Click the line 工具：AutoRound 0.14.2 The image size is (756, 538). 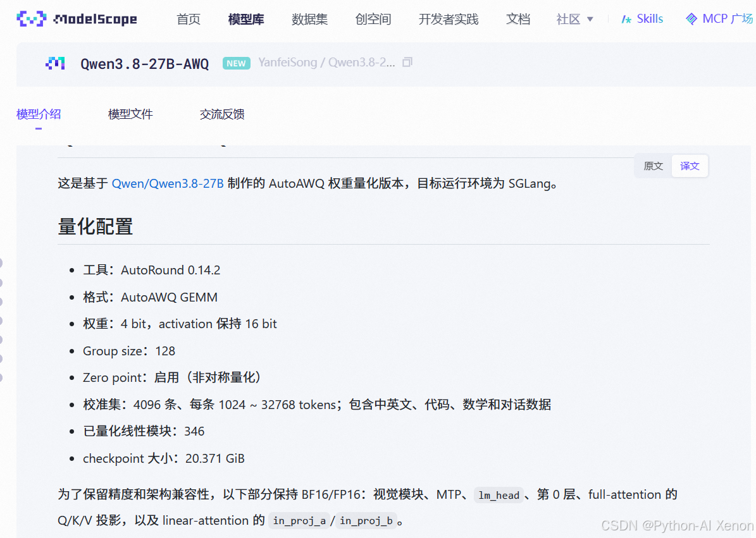coord(151,270)
